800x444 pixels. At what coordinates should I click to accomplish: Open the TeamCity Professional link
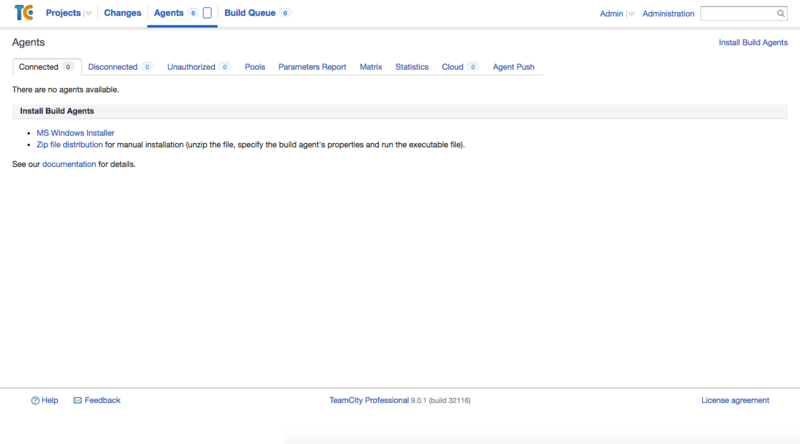[x=369, y=400]
